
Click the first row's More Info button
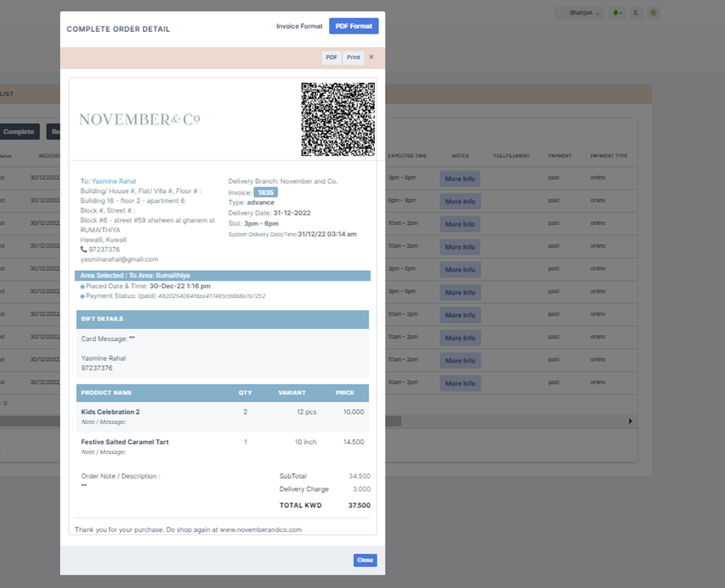tap(460, 179)
